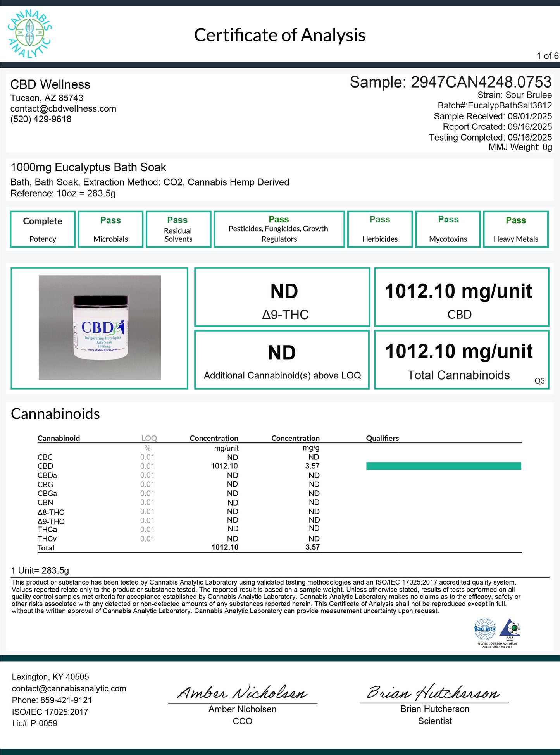The width and height of the screenshot is (560, 755).
Task: Click the mg/unit Concentration column header
Action: (214, 438)
